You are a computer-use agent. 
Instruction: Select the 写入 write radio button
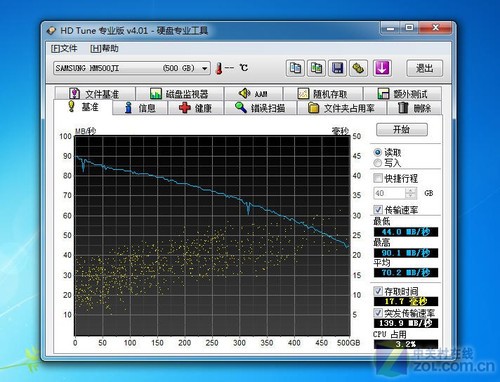(378, 163)
